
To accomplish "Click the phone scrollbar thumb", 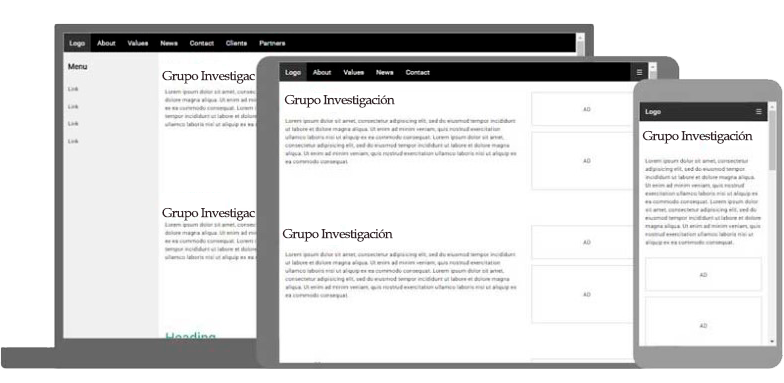I will pos(772,140).
